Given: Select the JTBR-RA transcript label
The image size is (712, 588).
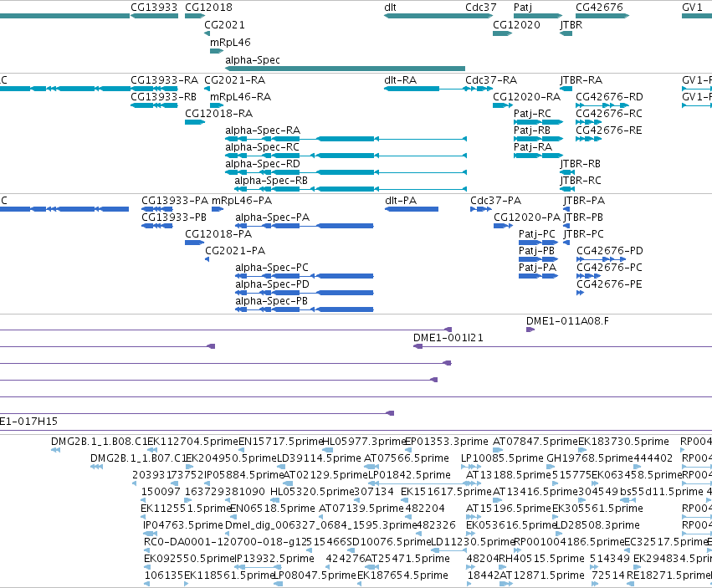Looking at the screenshot, I should pyautogui.click(x=581, y=80).
